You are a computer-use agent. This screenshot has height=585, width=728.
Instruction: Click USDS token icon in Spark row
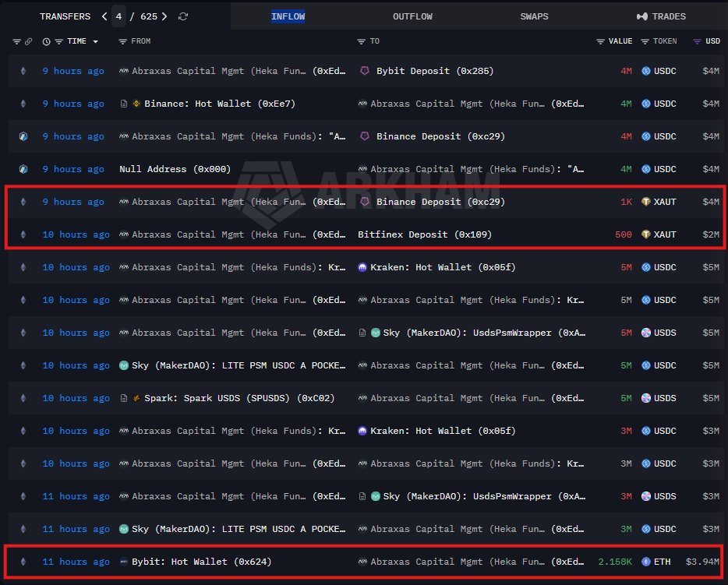645,398
